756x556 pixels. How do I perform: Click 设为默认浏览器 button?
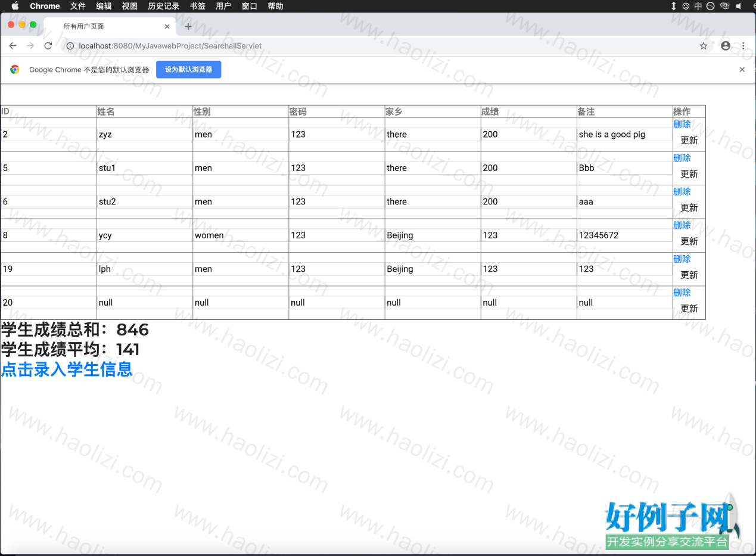(188, 70)
